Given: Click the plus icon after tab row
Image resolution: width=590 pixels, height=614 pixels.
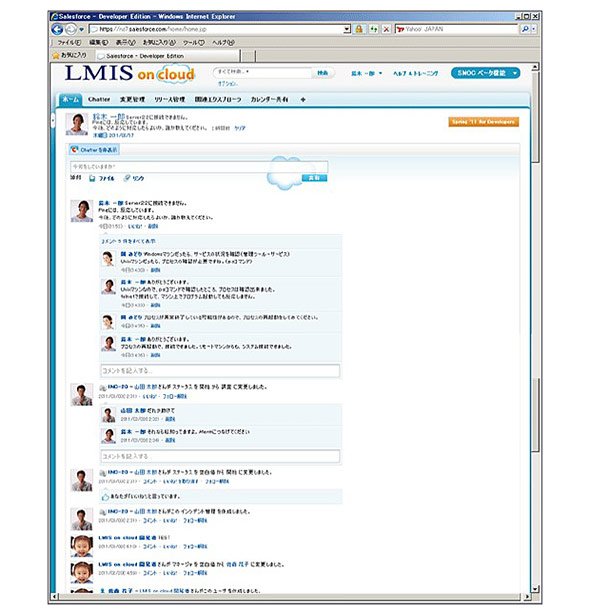Looking at the screenshot, I should (303, 100).
